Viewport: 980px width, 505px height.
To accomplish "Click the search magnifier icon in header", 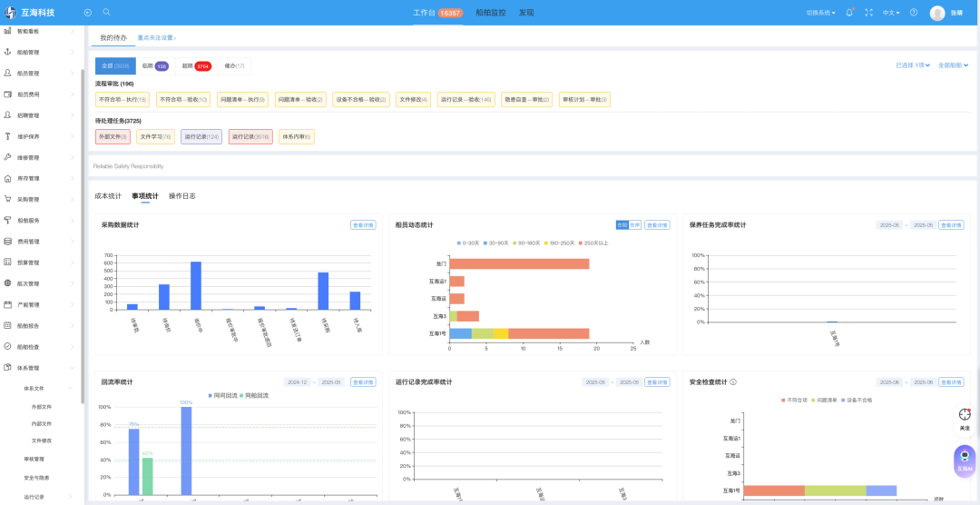I will 106,13.
